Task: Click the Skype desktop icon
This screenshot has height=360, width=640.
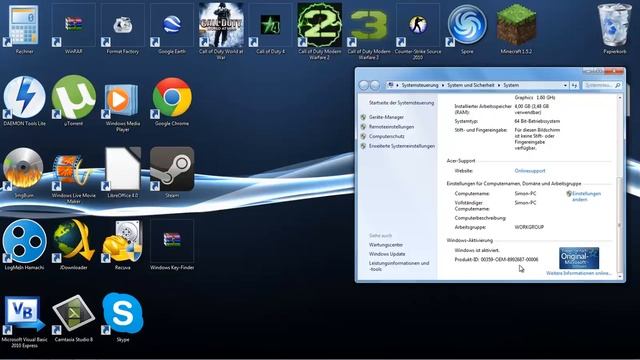Action: [x=122, y=313]
